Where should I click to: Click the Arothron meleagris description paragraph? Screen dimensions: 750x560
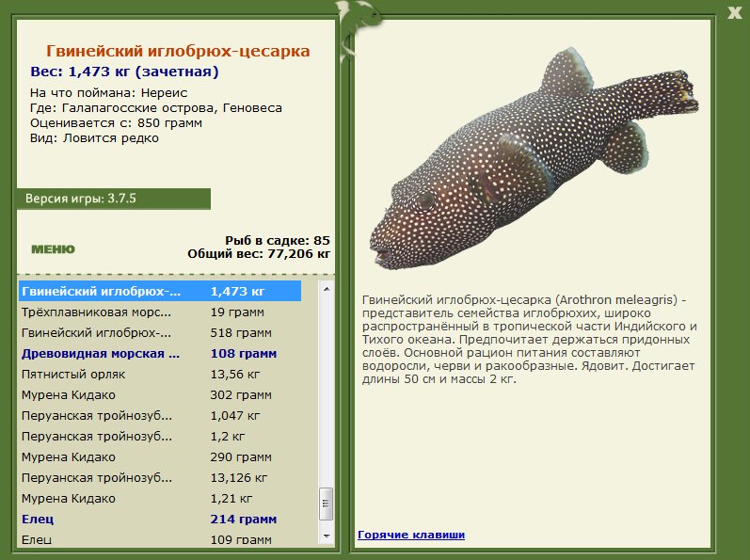pyautogui.click(x=529, y=340)
